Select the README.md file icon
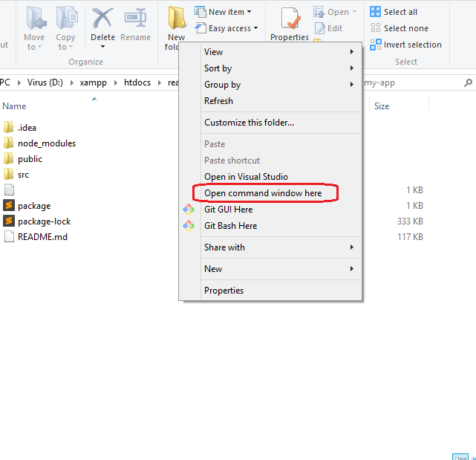476x460 pixels. pyautogui.click(x=9, y=236)
